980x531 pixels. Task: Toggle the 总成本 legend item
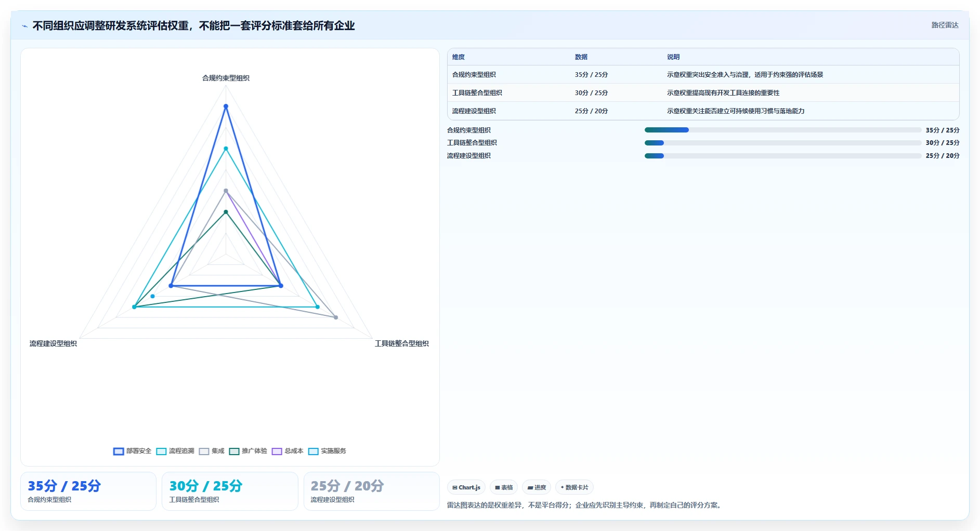tap(288, 451)
